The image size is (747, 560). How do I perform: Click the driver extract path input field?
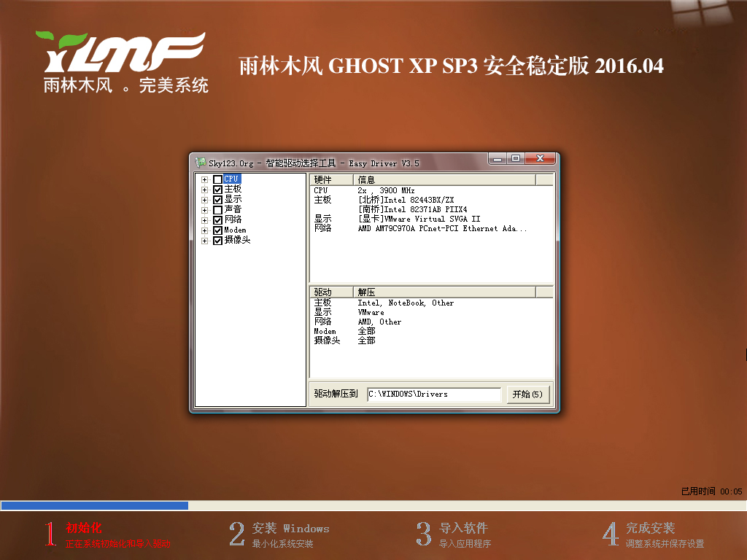coord(434,394)
